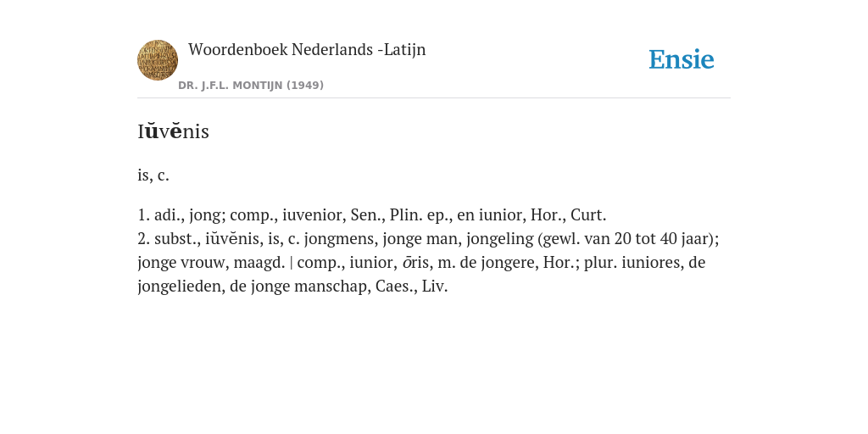Open the Woordenboek Nederlands -Latijn title
The width and height of the screenshot is (868, 434).
tap(307, 49)
